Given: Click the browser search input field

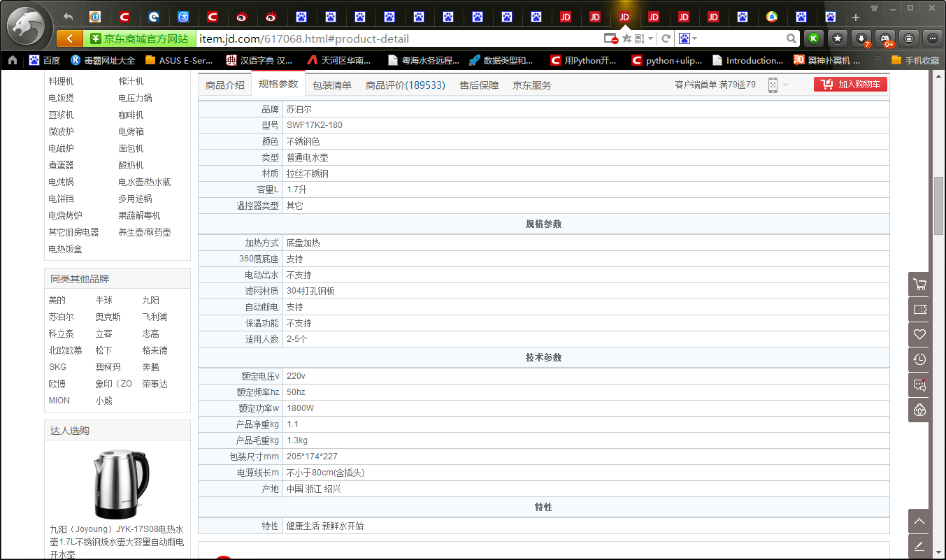Looking at the screenshot, I should pyautogui.click(x=741, y=38).
